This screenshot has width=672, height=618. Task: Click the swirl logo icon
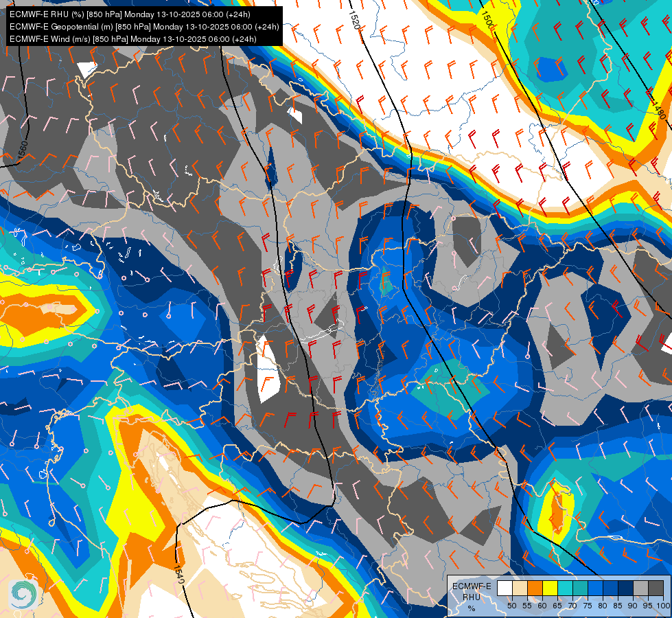pos(22,593)
